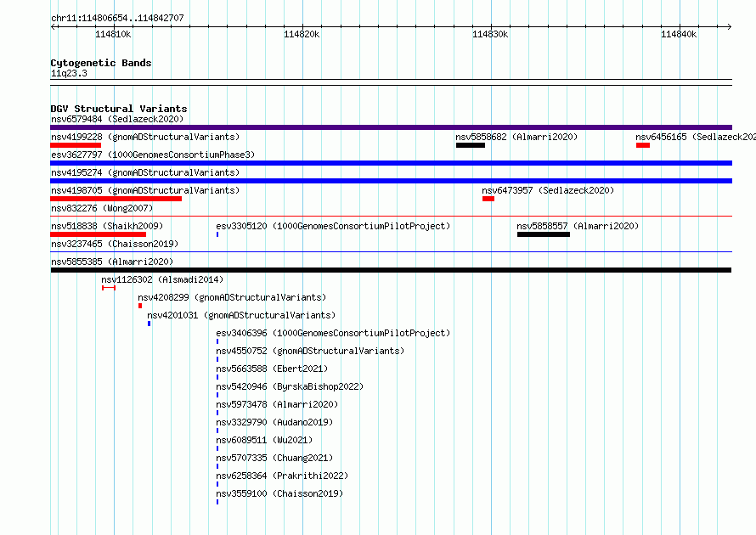
Task: Click the blue bar under nsv4195274
Action: (391, 181)
